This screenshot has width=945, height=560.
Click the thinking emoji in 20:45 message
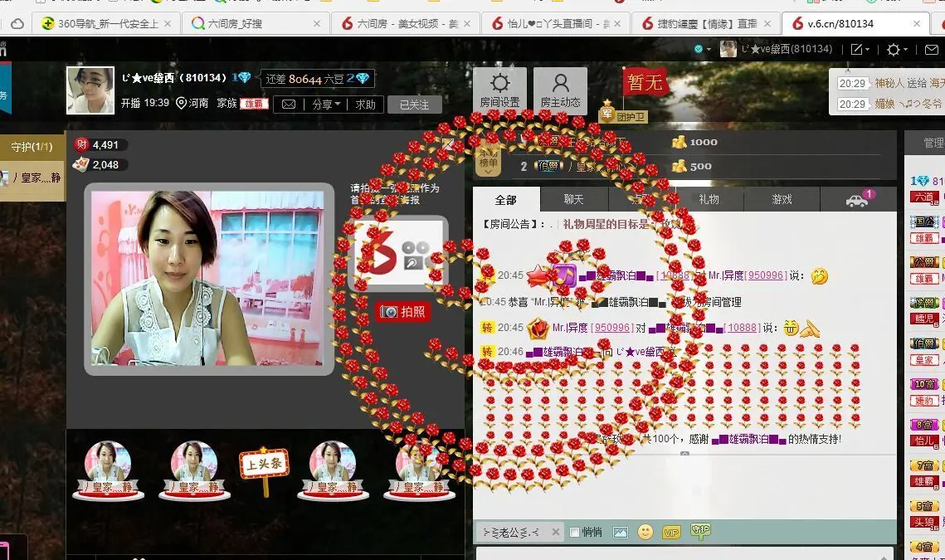point(820,275)
